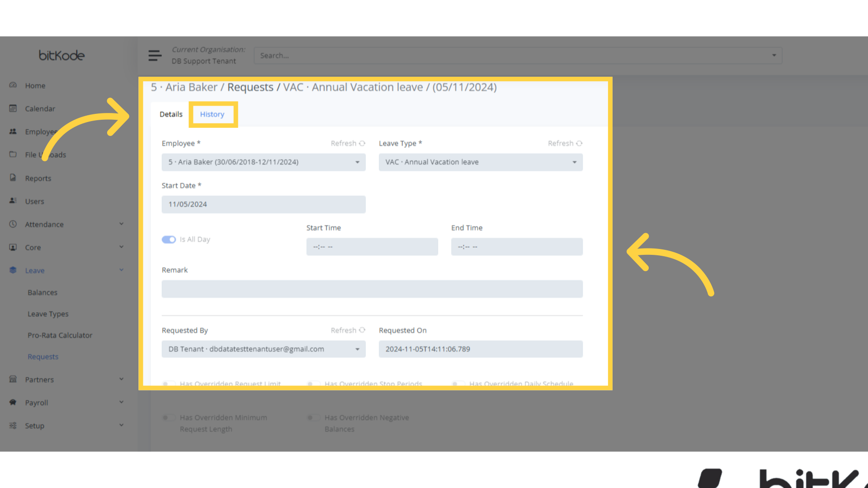Click the Leave layers icon
This screenshot has width=868, height=488.
click(13, 270)
